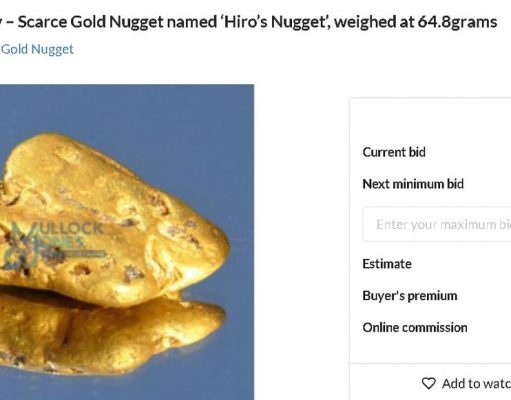511x400 pixels.
Task: Click the word Scarce in lot heading
Action: click(42, 22)
